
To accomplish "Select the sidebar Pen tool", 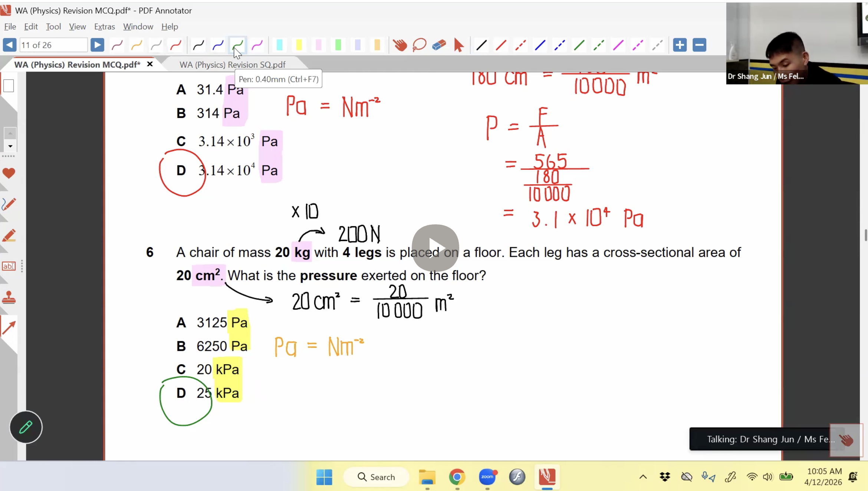I will [9, 204].
